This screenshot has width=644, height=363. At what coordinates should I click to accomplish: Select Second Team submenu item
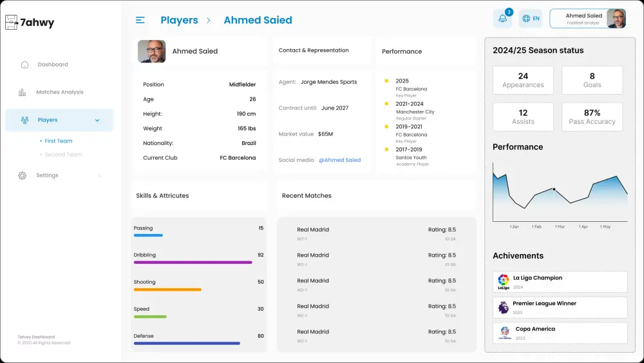point(63,155)
